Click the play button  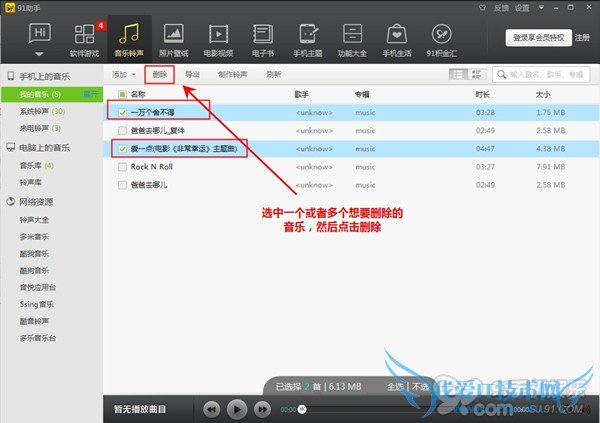(x=236, y=409)
